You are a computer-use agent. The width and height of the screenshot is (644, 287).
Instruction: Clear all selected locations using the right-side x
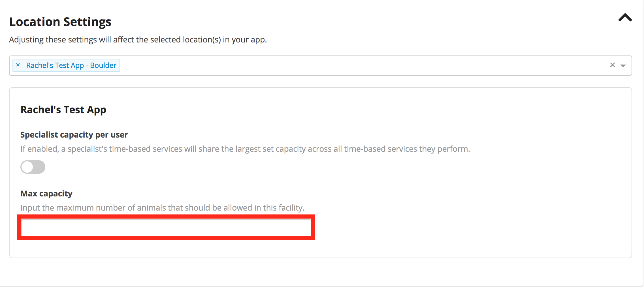click(x=613, y=65)
